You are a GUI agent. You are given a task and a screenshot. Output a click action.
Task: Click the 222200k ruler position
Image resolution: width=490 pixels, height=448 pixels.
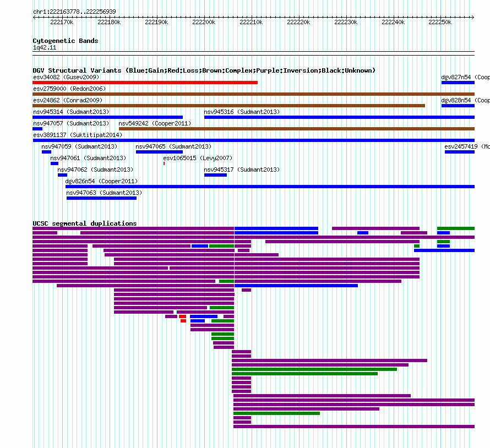(204, 22)
